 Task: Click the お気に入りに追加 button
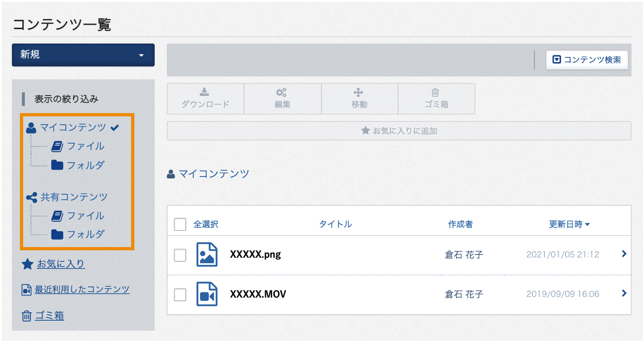[399, 131]
